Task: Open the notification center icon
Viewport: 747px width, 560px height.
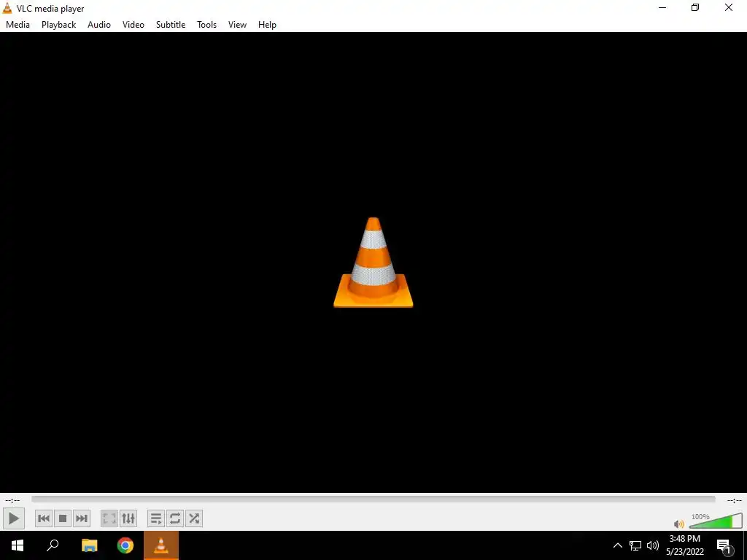Action: (x=724, y=545)
